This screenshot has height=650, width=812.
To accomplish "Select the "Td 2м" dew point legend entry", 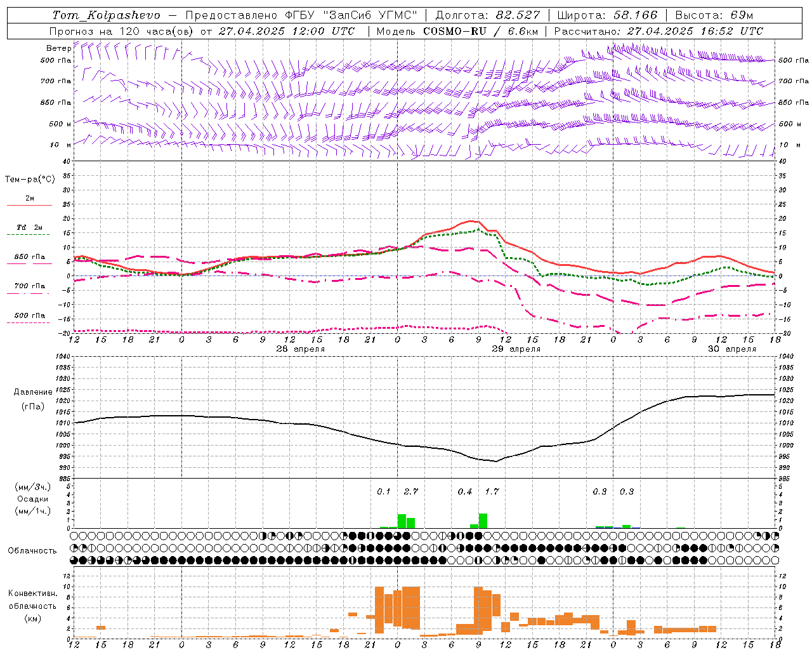I will click(x=30, y=227).
